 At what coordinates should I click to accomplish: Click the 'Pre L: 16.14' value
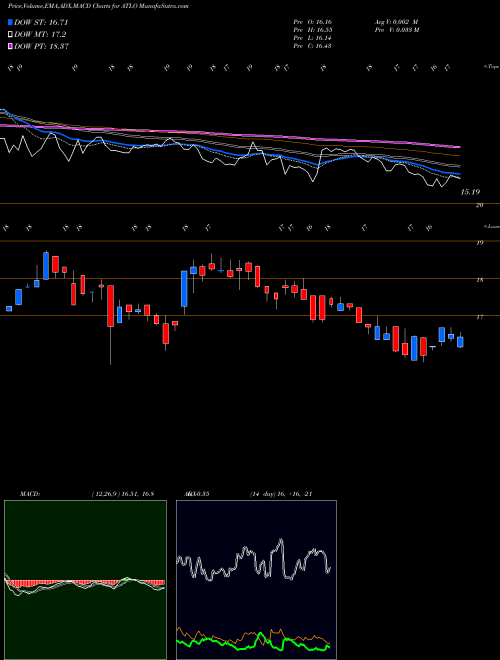[312, 38]
